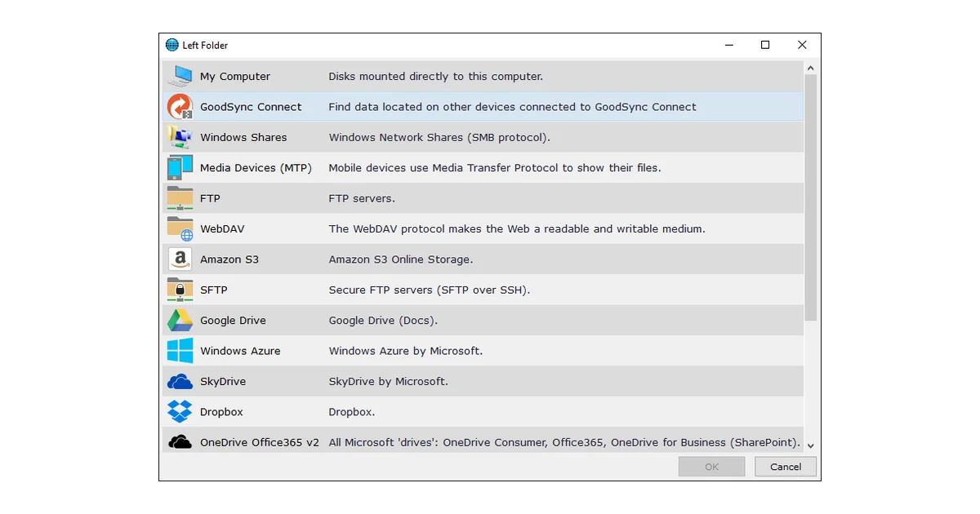Select the Google Drive label
The image size is (980, 514).
coord(233,321)
